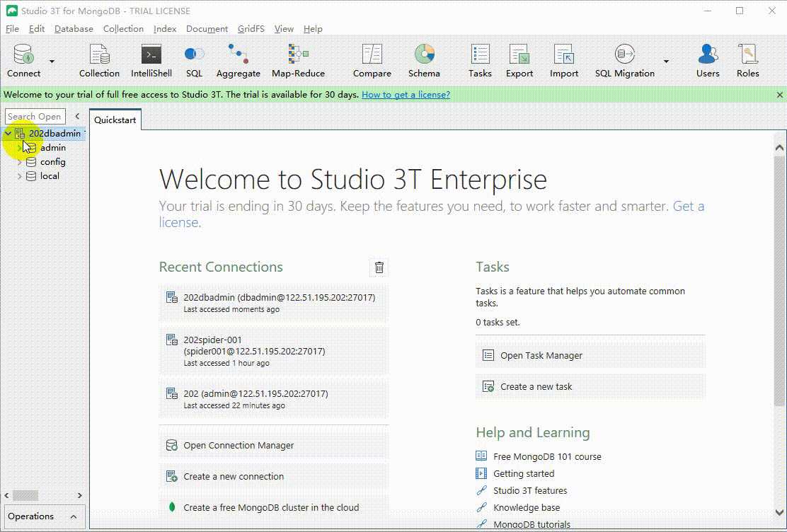This screenshot has width=787, height=532.
Task: Click the Import toolbar icon
Action: pos(564,61)
